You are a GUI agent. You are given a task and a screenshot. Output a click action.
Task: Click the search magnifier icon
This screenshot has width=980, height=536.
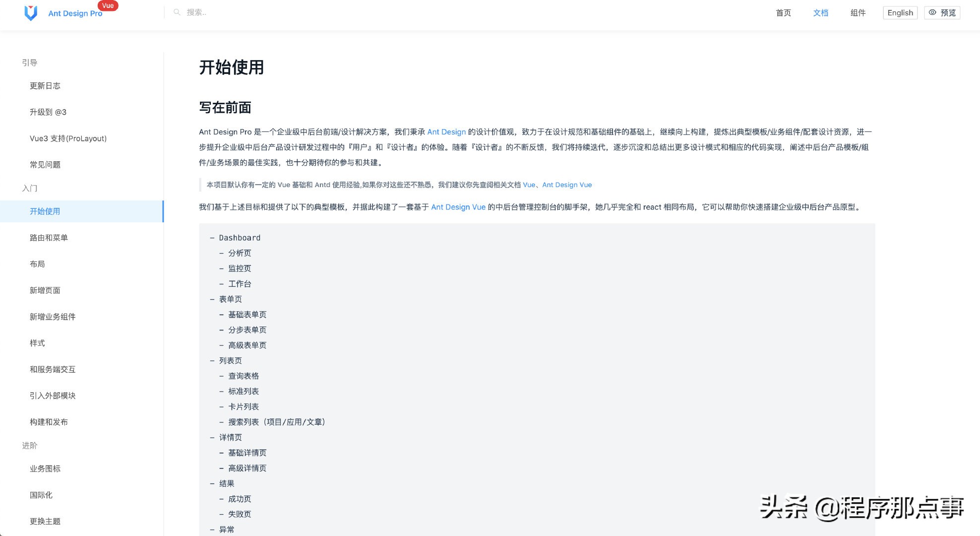tap(177, 12)
